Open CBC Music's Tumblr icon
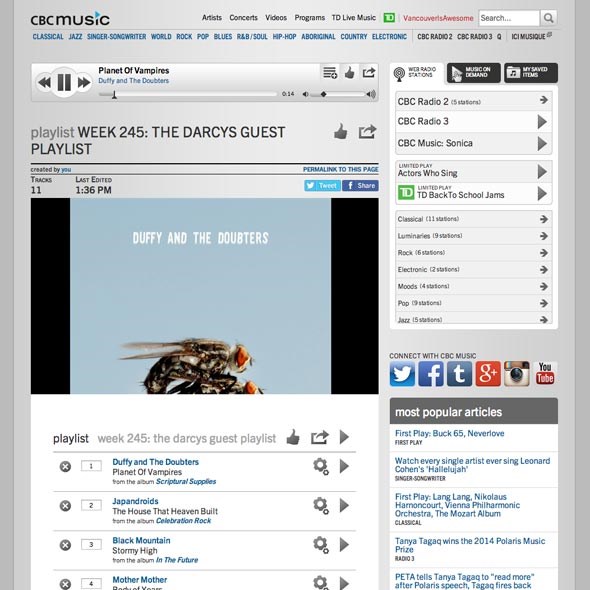 [459, 374]
